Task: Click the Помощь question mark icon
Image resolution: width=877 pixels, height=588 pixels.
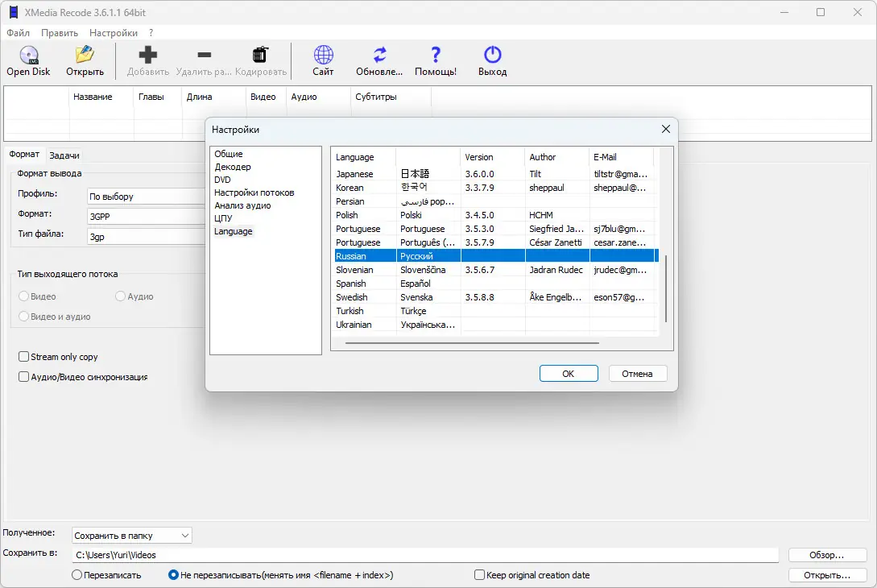Action: (436, 55)
